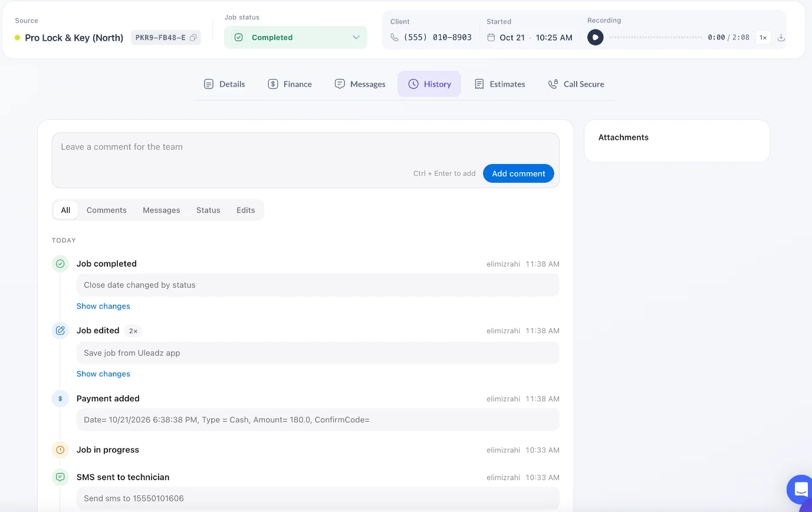Go to the Estimates tab

tap(499, 84)
